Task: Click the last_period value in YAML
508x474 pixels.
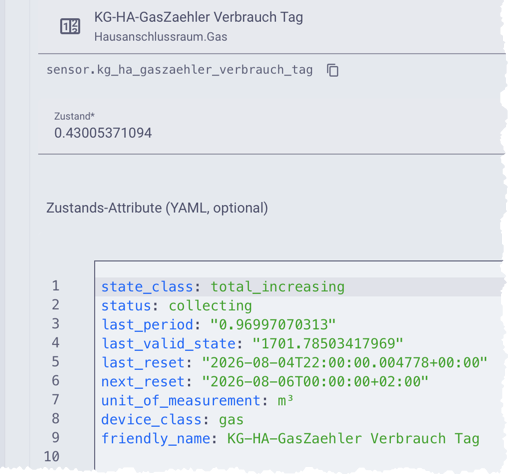Action: click(273, 325)
